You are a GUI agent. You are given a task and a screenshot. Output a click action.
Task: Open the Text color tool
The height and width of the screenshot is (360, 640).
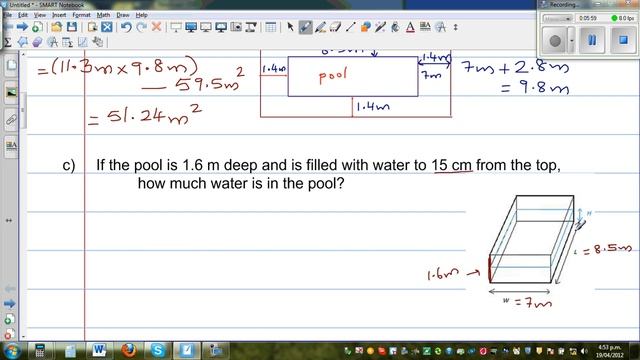[410, 27]
